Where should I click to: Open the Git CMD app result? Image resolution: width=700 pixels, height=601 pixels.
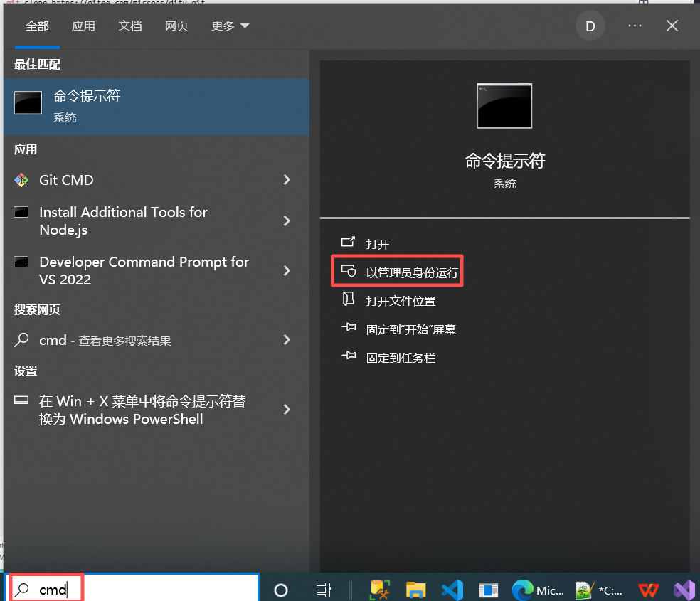[157, 180]
